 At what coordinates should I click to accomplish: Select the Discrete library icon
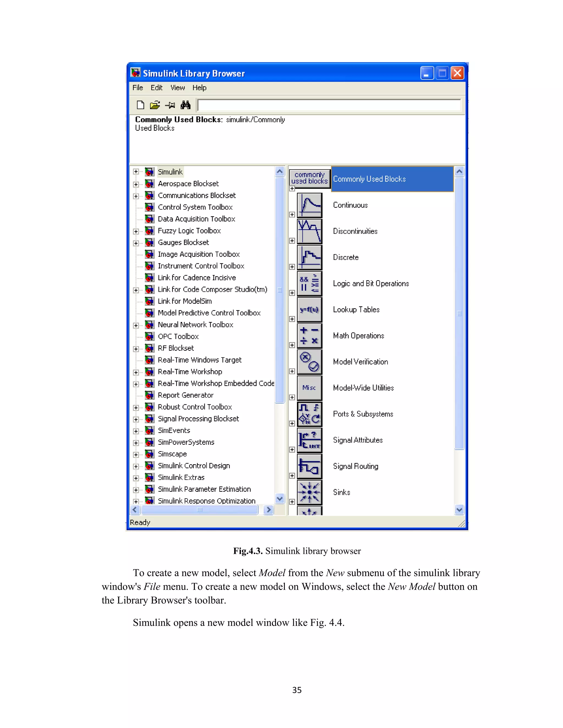[x=310, y=257]
